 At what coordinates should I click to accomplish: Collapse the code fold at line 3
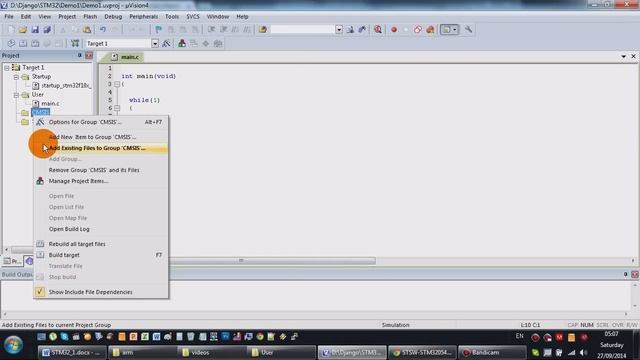coord(117,84)
